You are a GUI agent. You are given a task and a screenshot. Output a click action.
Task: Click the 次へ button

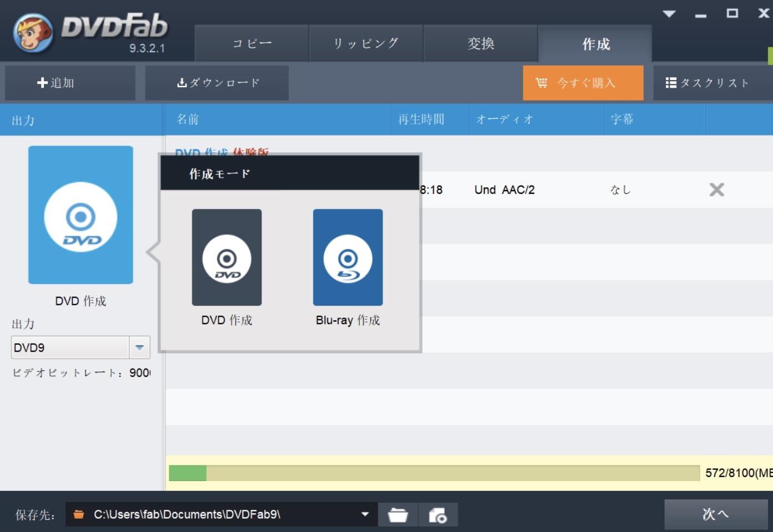click(716, 514)
